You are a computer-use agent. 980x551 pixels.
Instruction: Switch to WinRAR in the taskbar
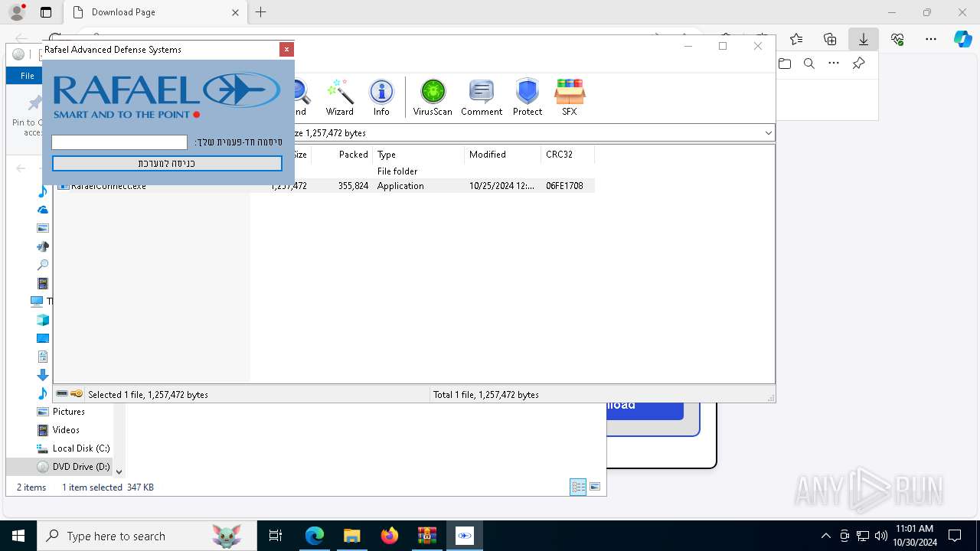(427, 536)
